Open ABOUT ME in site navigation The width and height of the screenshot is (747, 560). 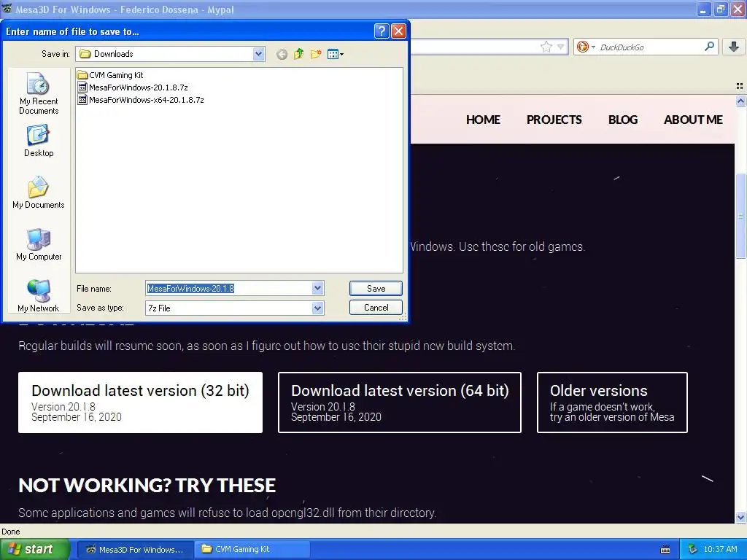[693, 120]
